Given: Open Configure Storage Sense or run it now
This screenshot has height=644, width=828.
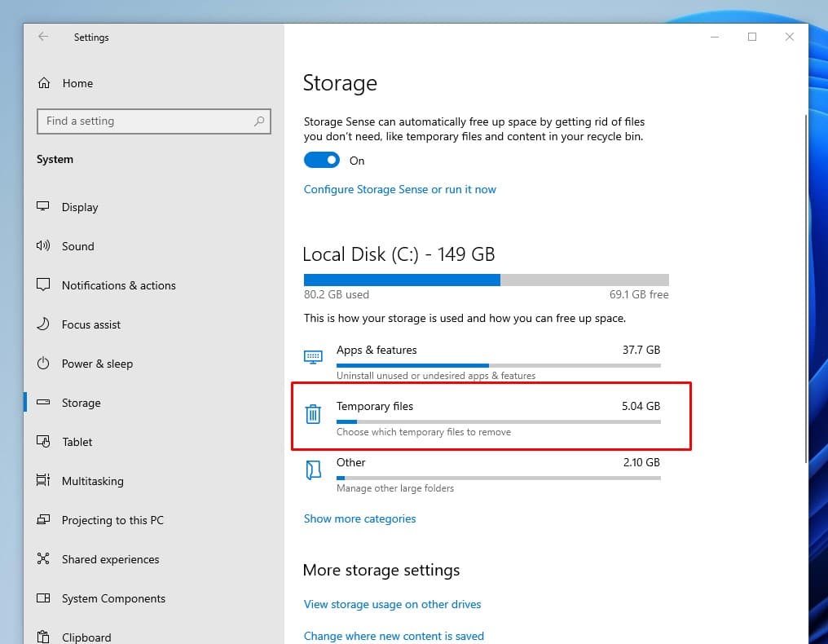Looking at the screenshot, I should [x=399, y=189].
